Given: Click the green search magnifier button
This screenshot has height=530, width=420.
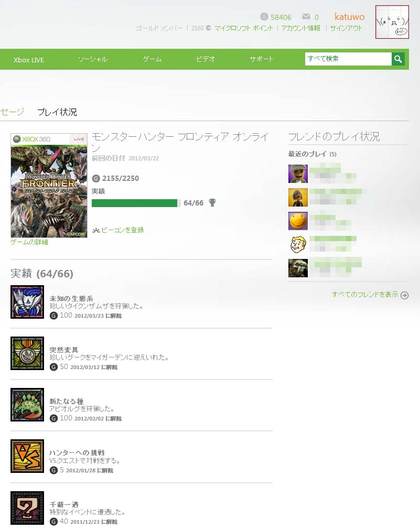Looking at the screenshot, I should coord(398,59).
